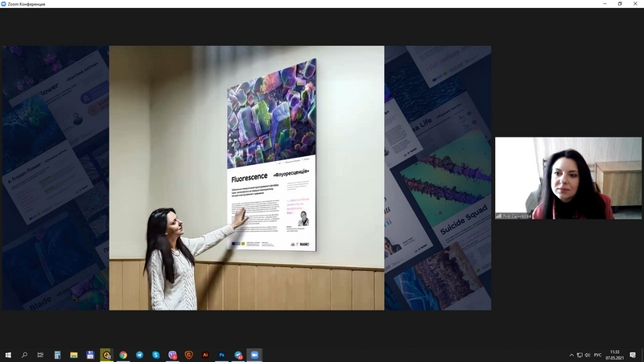Open taskbar search magnifier

tap(24, 355)
